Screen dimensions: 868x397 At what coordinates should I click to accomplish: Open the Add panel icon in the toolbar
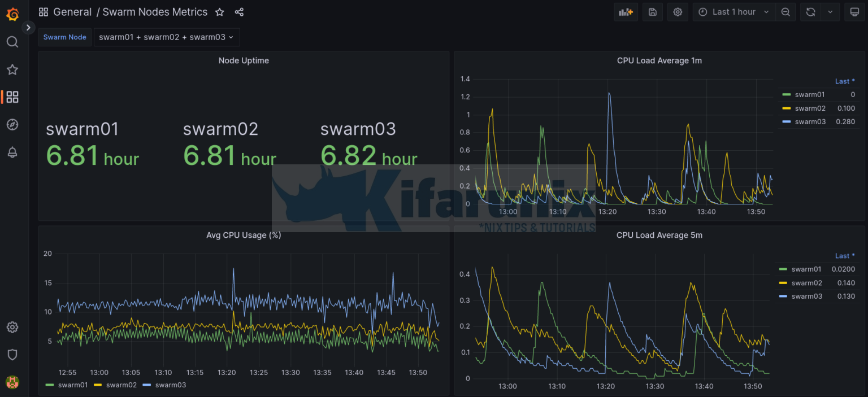(x=626, y=11)
